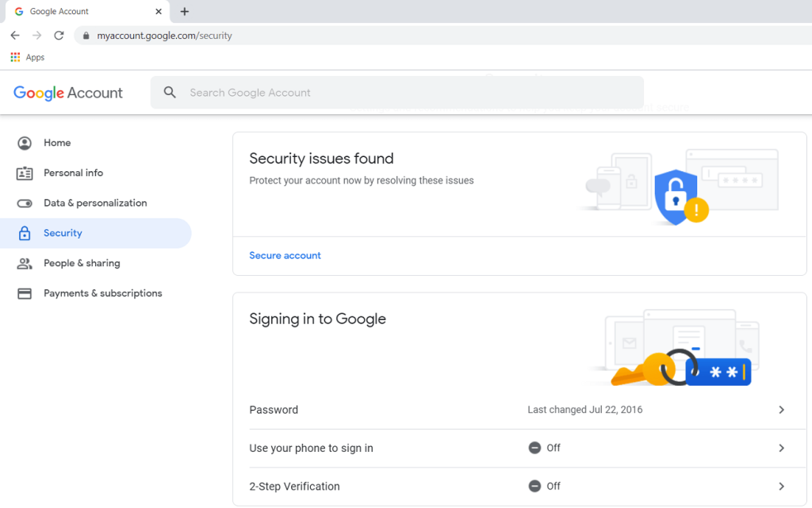812x508 pixels.
Task: Click the Google Account logo
Action: (x=68, y=93)
